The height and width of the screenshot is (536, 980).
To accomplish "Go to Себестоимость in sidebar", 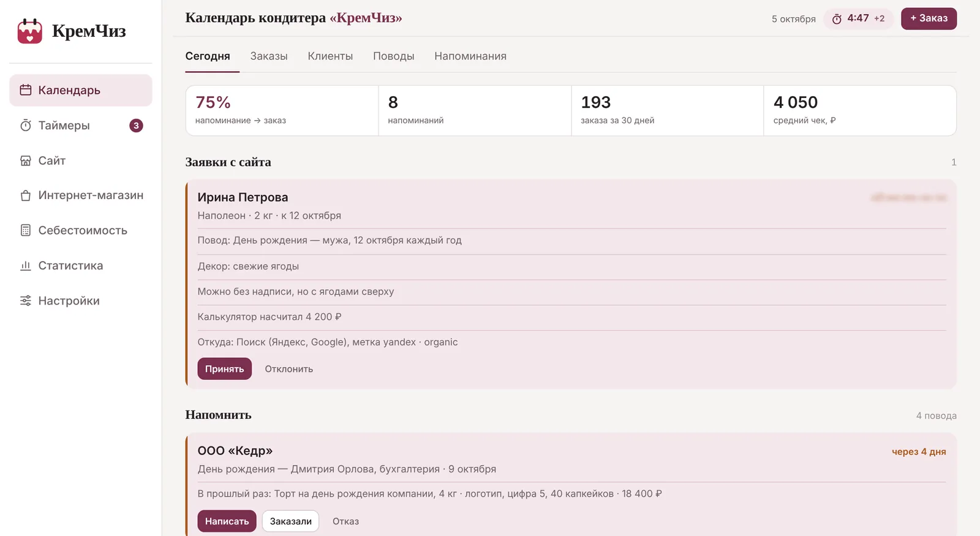I will pos(81,230).
